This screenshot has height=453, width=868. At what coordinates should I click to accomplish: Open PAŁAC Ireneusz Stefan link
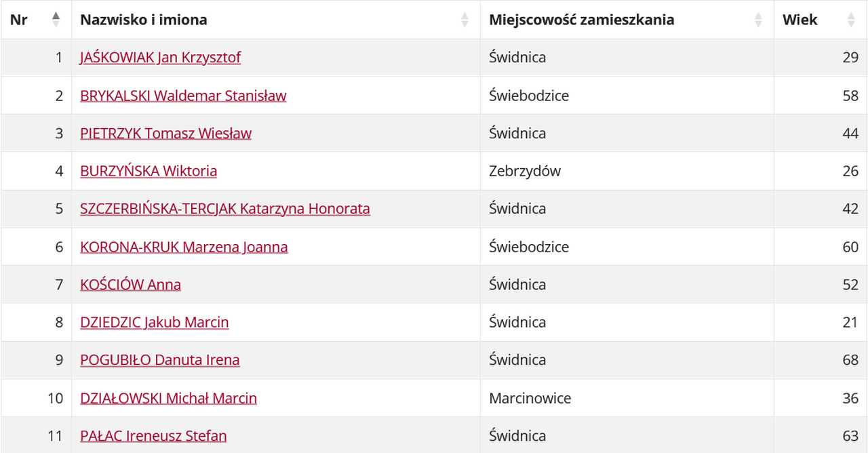[x=153, y=436]
